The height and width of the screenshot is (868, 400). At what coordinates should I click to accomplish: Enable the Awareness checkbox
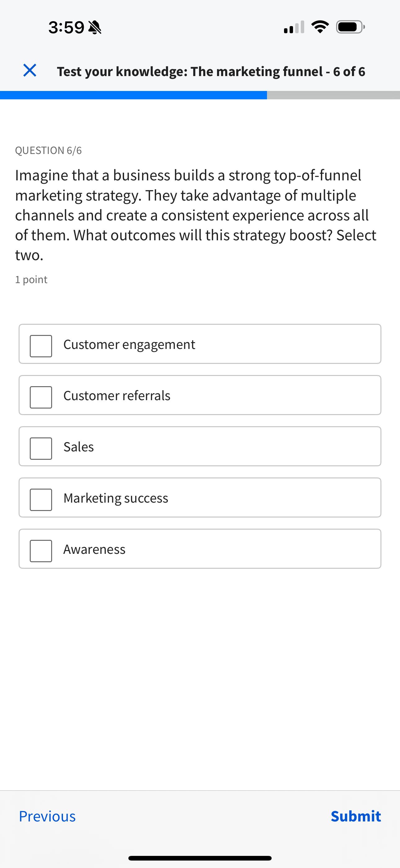pos(40,549)
